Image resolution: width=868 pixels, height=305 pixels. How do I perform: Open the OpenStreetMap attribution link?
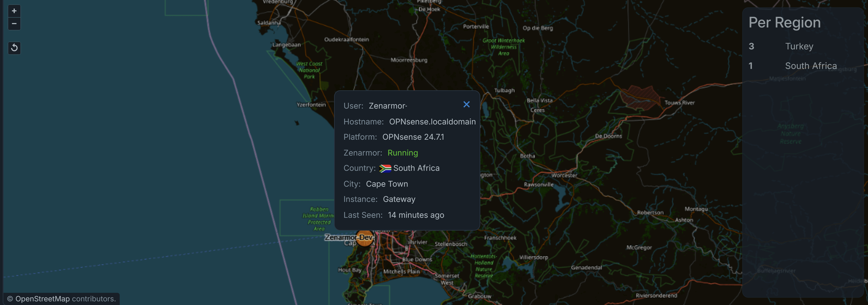click(x=42, y=299)
